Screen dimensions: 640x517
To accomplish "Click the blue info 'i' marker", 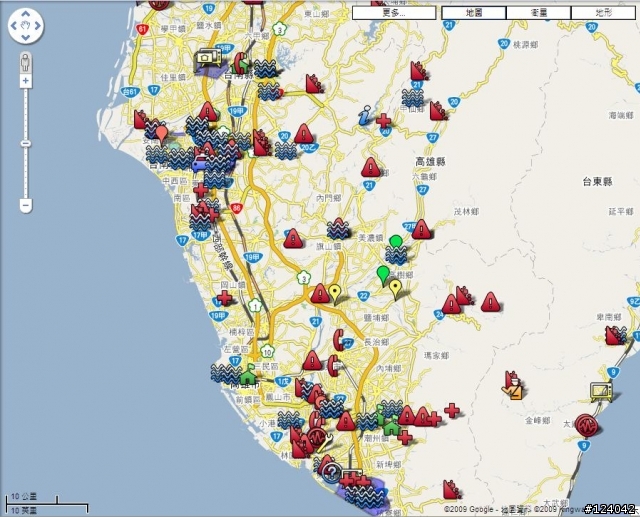I will point(364,115).
